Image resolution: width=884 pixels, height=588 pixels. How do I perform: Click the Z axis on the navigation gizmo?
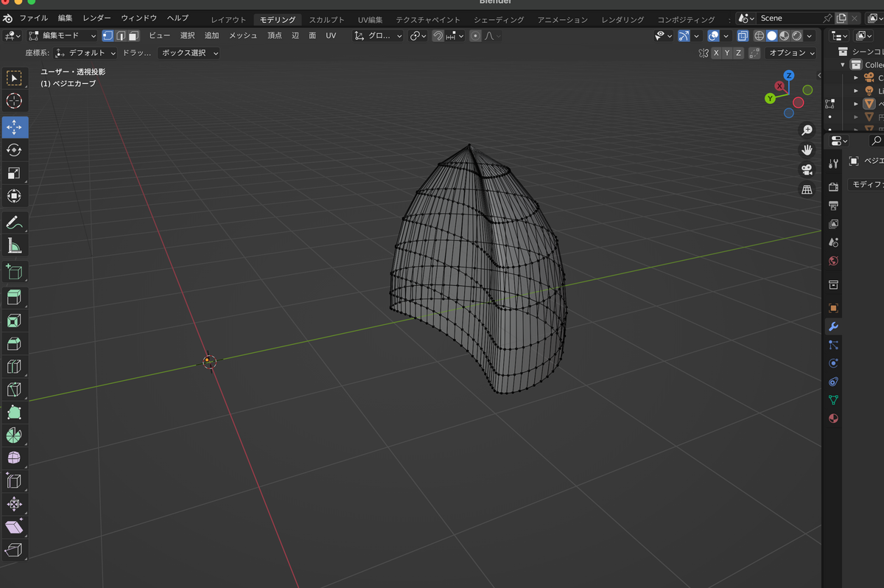click(x=789, y=75)
